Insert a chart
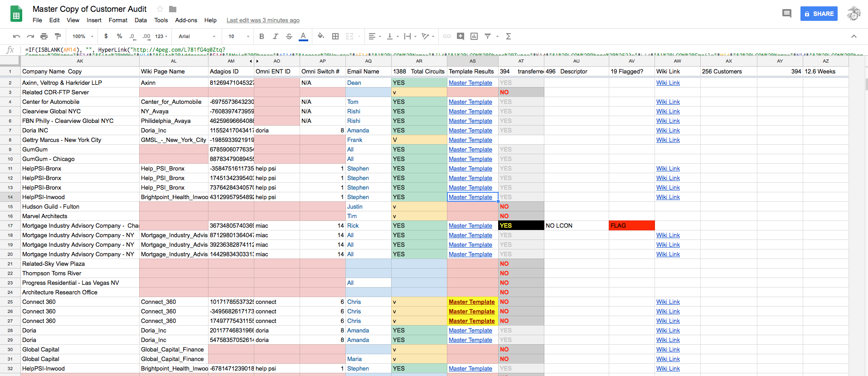The width and height of the screenshot is (868, 376). pos(474,36)
